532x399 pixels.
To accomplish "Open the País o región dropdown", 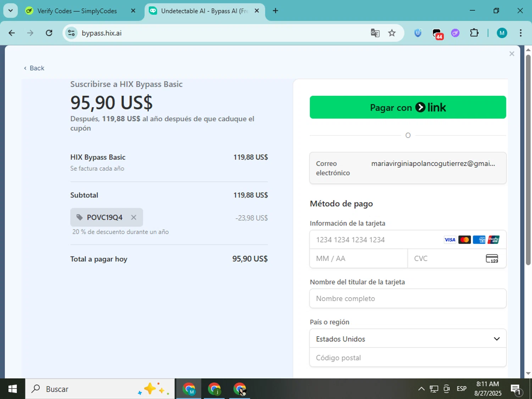I will (408, 339).
